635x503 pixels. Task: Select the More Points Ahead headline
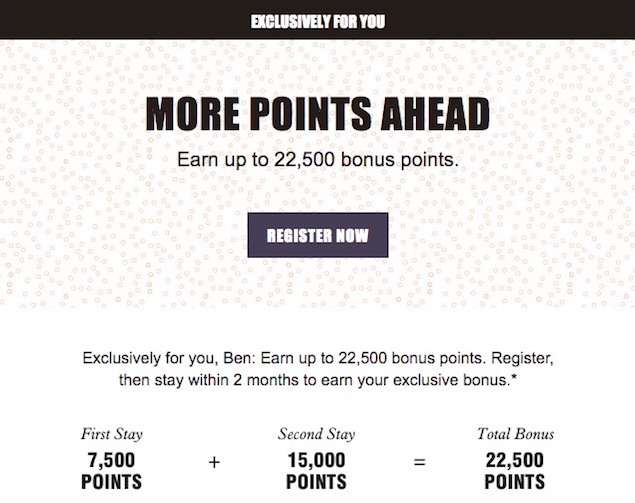tap(318, 114)
